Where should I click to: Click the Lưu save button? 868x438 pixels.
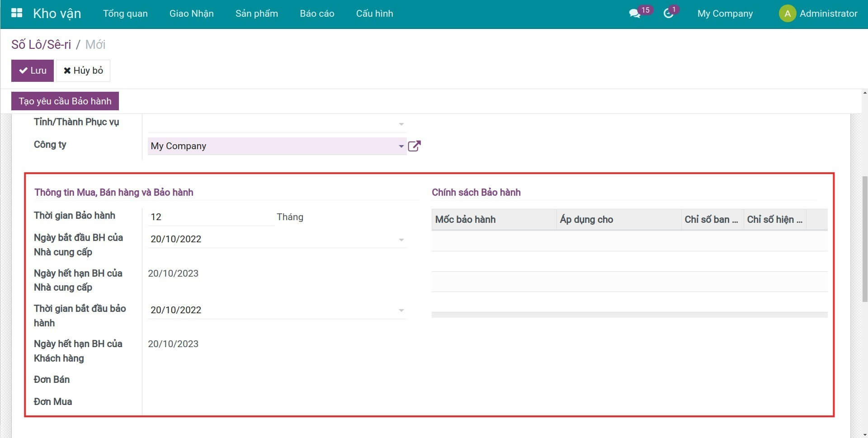(33, 71)
